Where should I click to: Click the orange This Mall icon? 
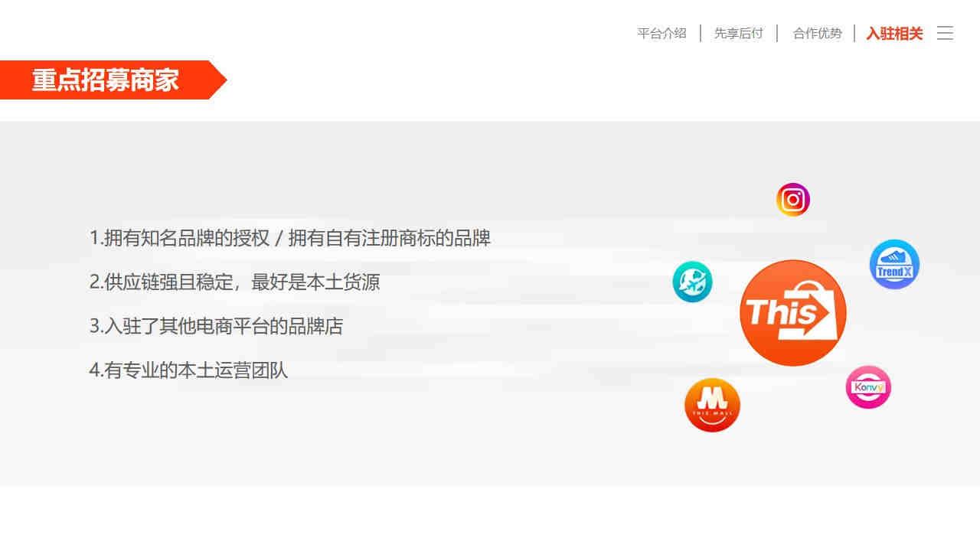[x=712, y=406]
